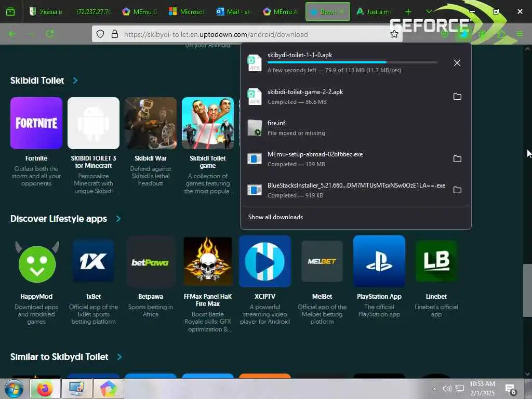The height and width of the screenshot is (399, 532).
Task: Open the HappyMod title link
Action: tap(36, 296)
